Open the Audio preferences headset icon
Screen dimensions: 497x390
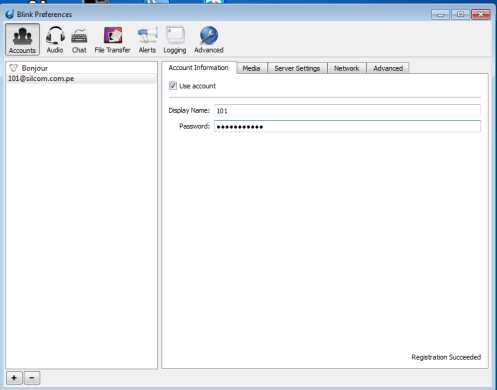(55, 35)
